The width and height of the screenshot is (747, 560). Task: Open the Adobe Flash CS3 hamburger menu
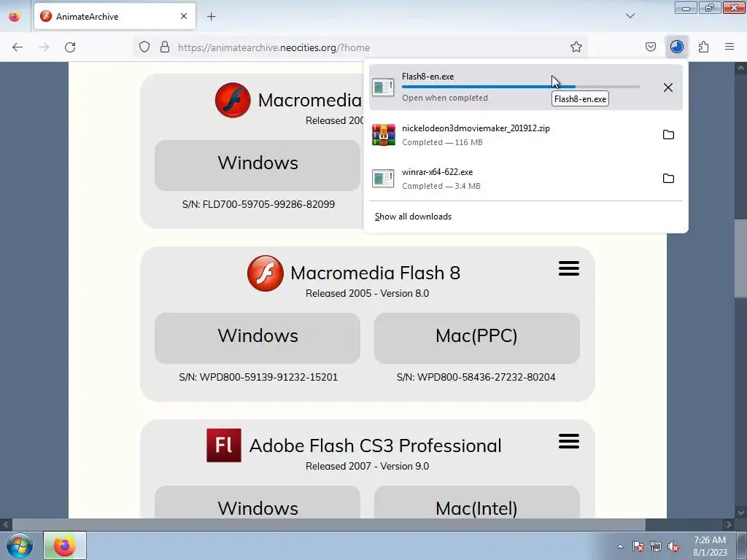click(x=569, y=441)
